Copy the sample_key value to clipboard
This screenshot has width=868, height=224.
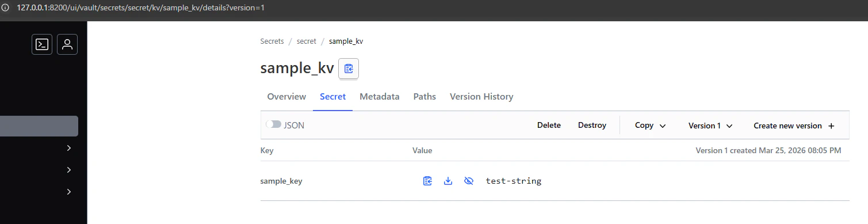click(427, 181)
